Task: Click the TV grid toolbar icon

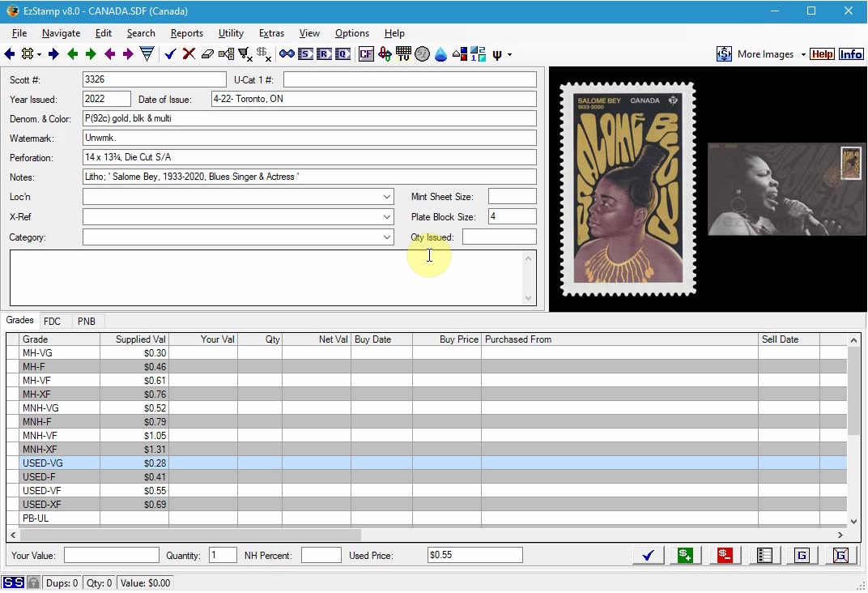Action: [x=403, y=54]
